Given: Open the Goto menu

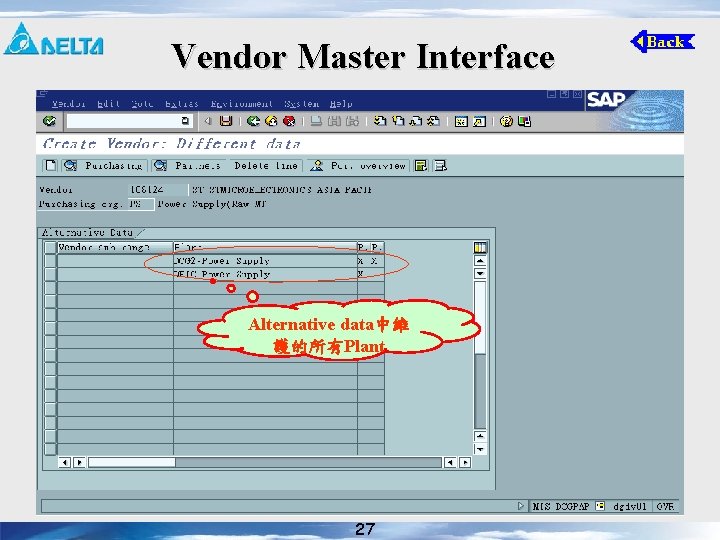Looking at the screenshot, I should tap(142, 104).
